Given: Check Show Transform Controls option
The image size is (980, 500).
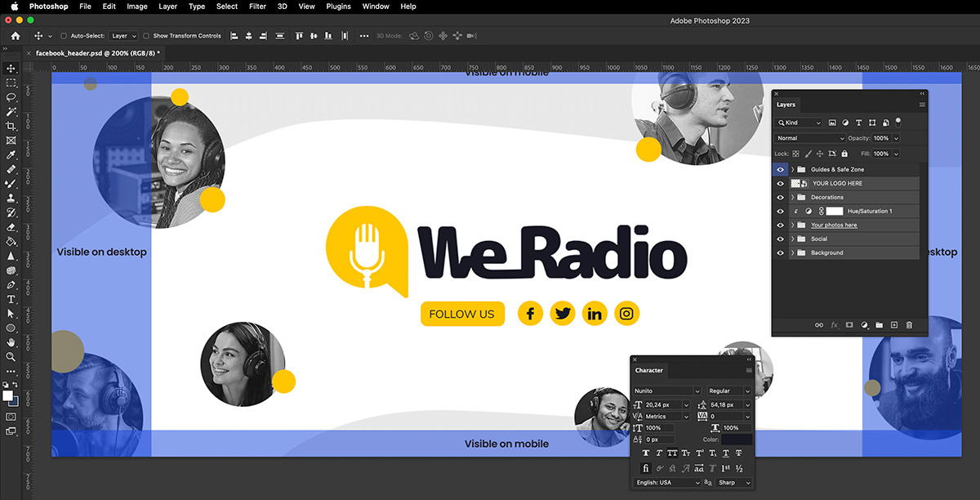Looking at the screenshot, I should [x=146, y=36].
